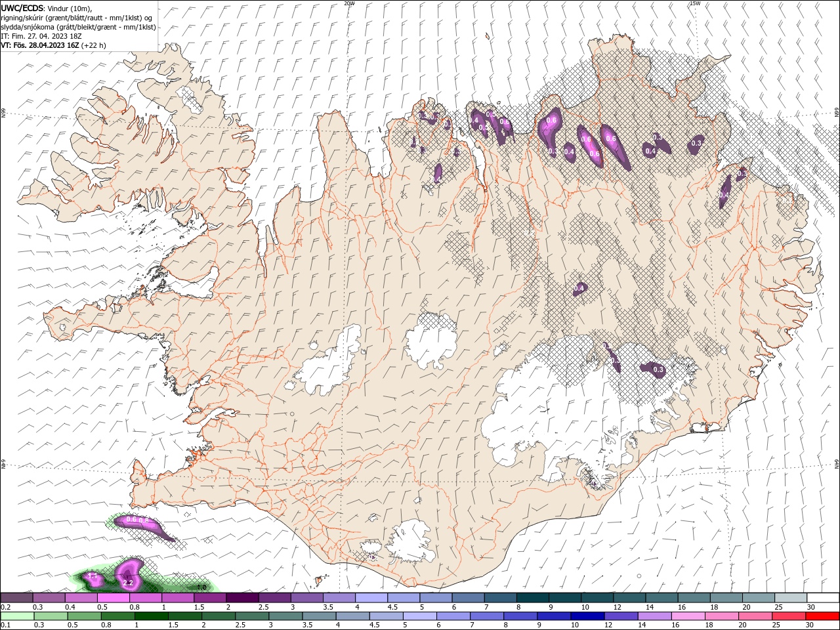
Task: Click the '1.0' precipitation value offshore southwest
Action: (202, 587)
